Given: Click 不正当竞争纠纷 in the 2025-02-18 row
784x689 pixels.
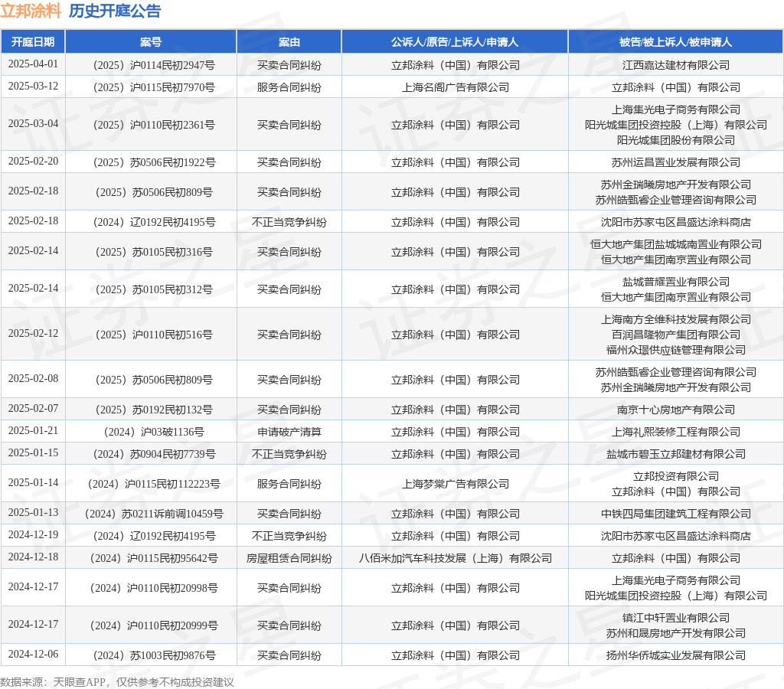Looking at the screenshot, I should [289, 222].
